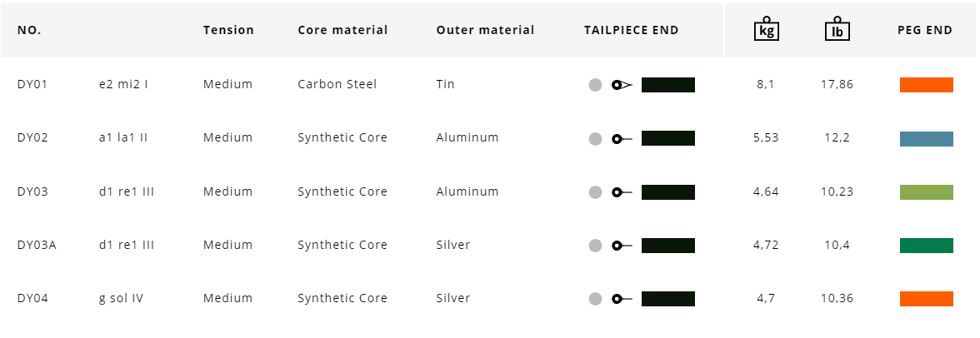980x338 pixels.
Task: Click the Core material column header
Action: click(x=342, y=30)
